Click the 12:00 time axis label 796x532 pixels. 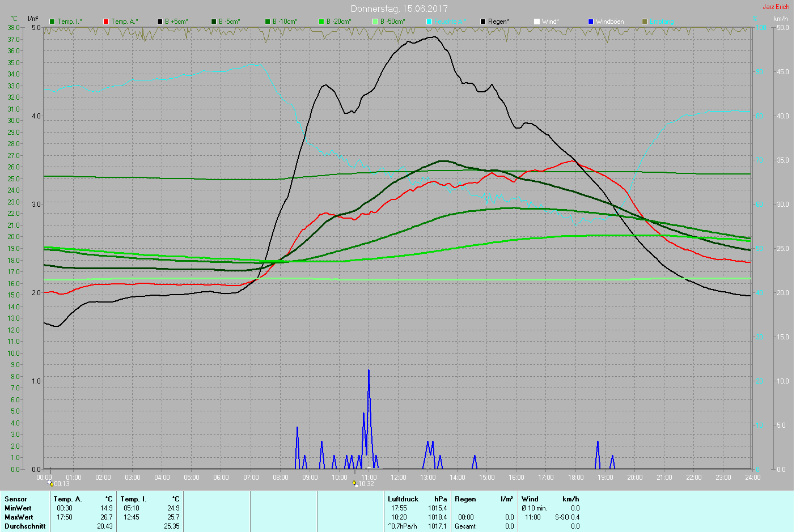399,478
